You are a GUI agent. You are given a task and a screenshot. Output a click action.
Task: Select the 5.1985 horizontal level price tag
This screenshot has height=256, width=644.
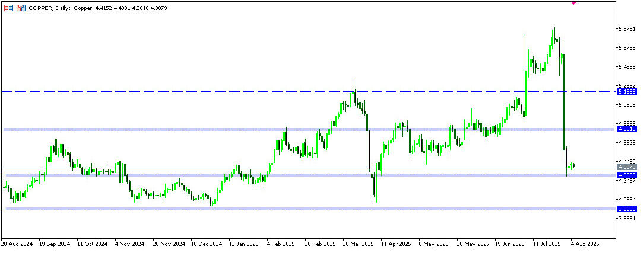627,92
